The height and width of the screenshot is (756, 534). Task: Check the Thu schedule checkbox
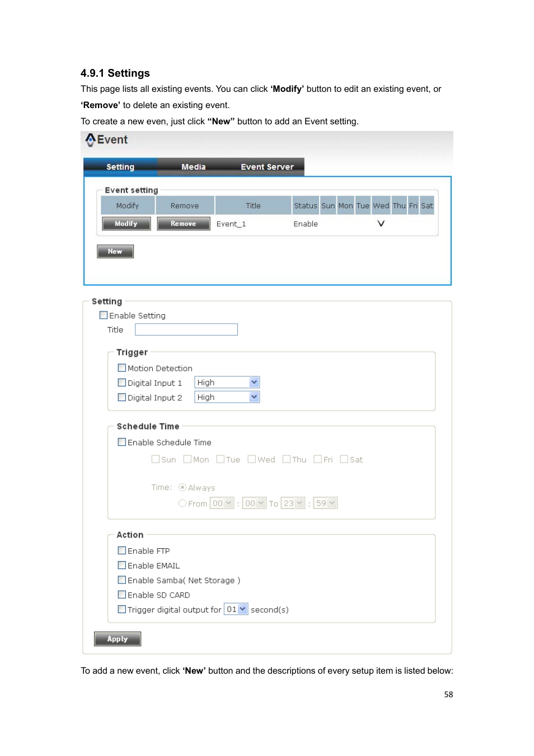(x=287, y=459)
